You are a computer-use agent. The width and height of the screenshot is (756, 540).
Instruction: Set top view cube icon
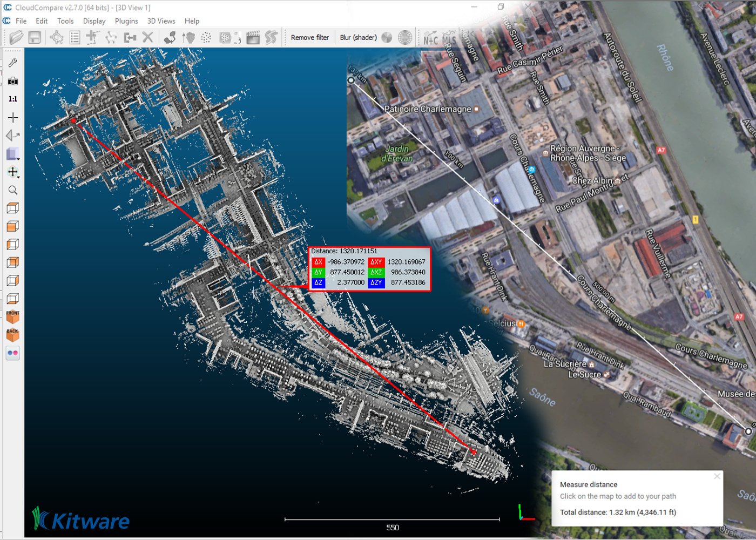(x=13, y=208)
